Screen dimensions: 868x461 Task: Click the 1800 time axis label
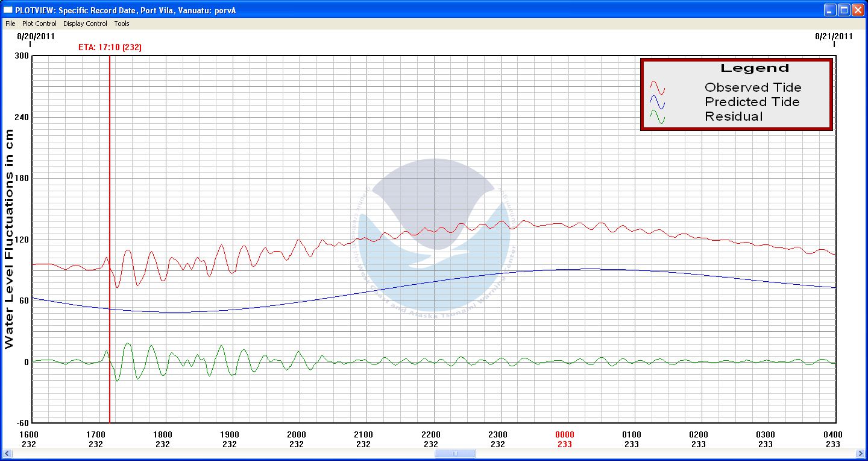point(163,434)
